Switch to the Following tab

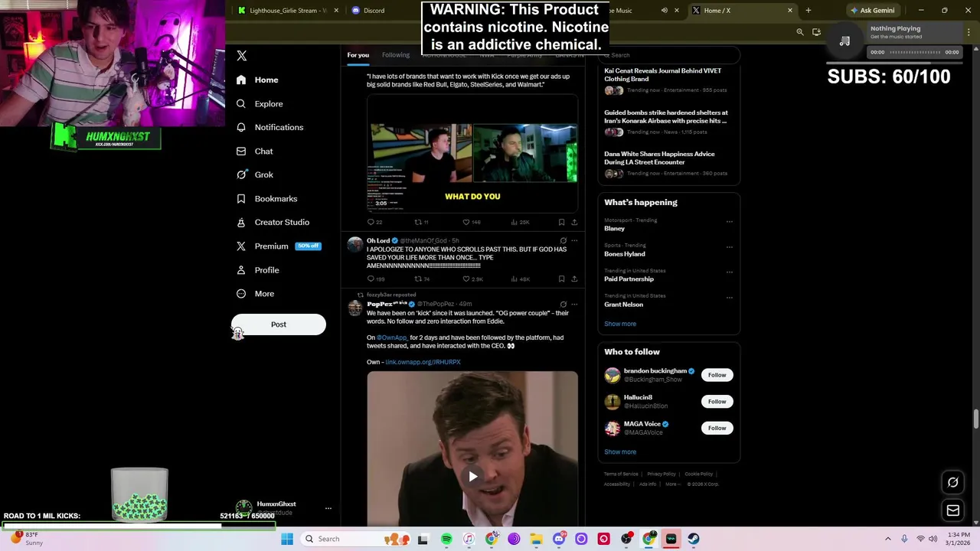[x=396, y=55]
